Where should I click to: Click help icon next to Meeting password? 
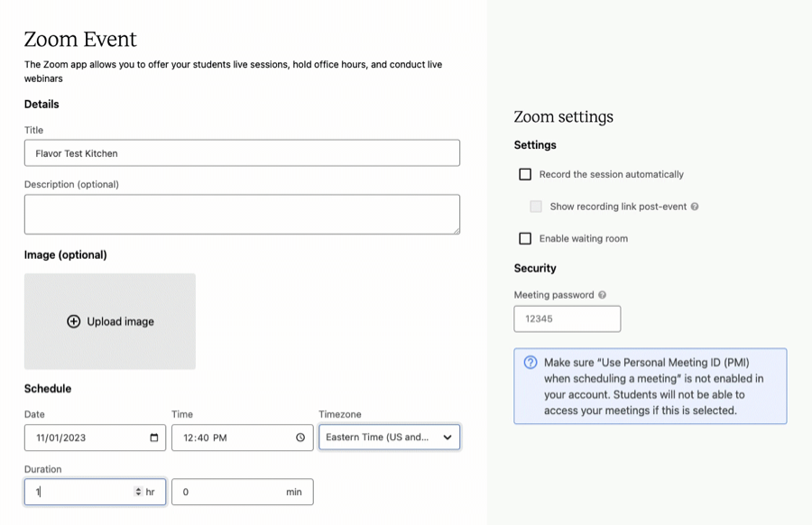(602, 295)
